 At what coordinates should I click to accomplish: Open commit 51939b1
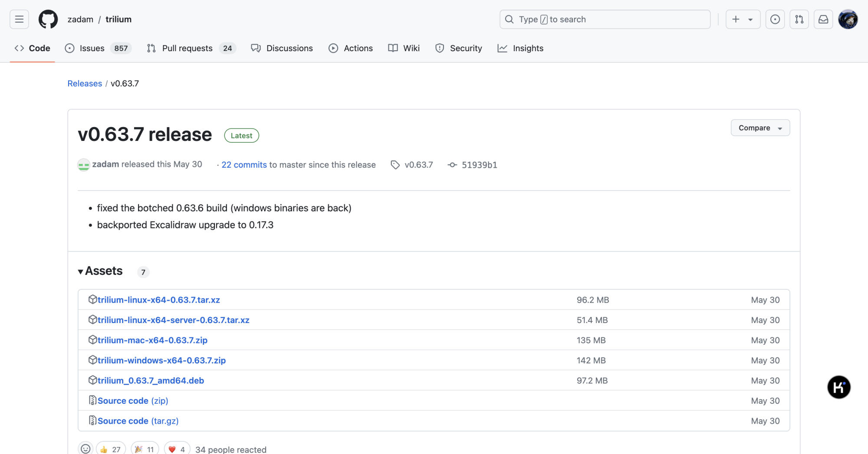click(479, 165)
